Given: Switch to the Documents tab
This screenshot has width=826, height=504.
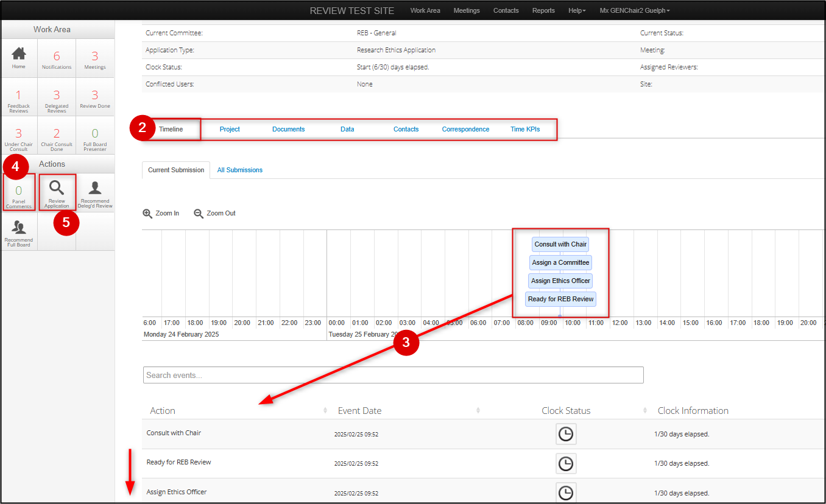Looking at the screenshot, I should pyautogui.click(x=288, y=129).
